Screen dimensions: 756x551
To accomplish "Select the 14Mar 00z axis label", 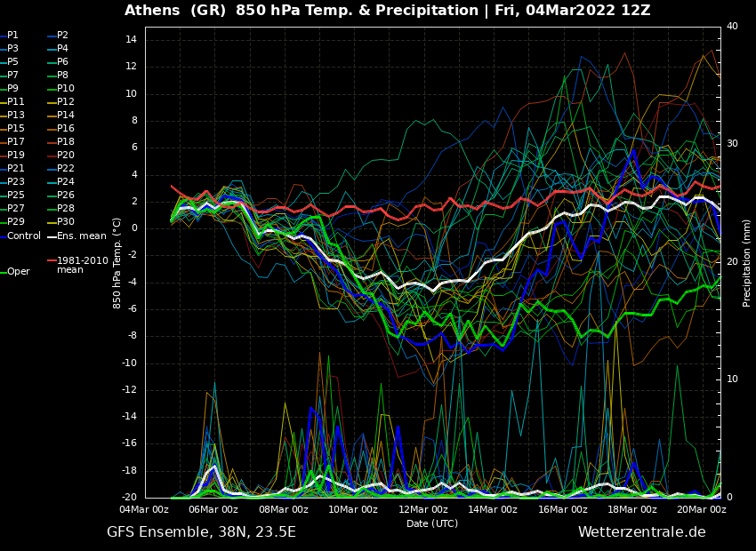I will pyautogui.click(x=494, y=509).
